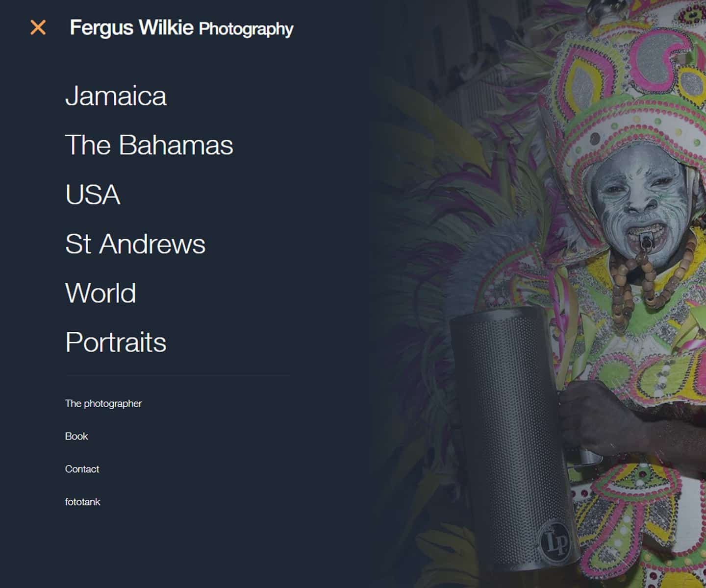Visit the fototank link

tap(82, 502)
